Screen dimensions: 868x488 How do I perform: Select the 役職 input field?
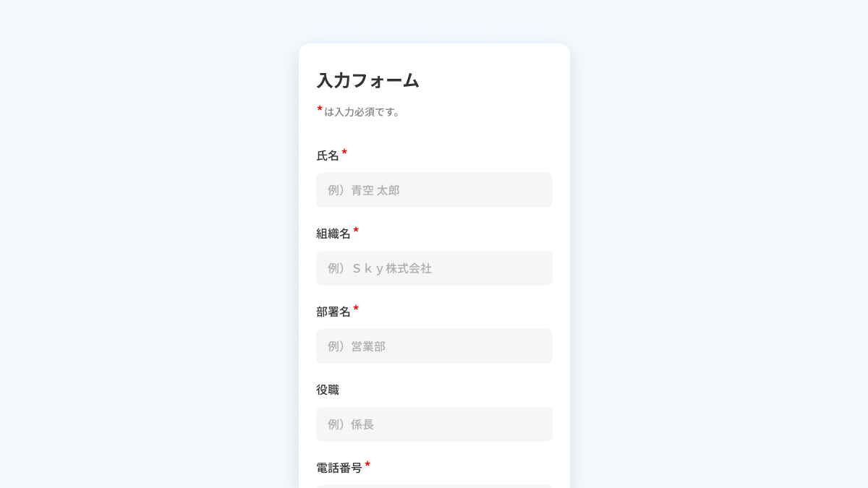coord(434,424)
